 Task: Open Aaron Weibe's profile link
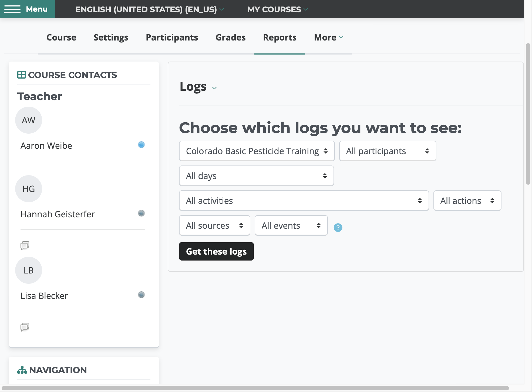[46, 146]
